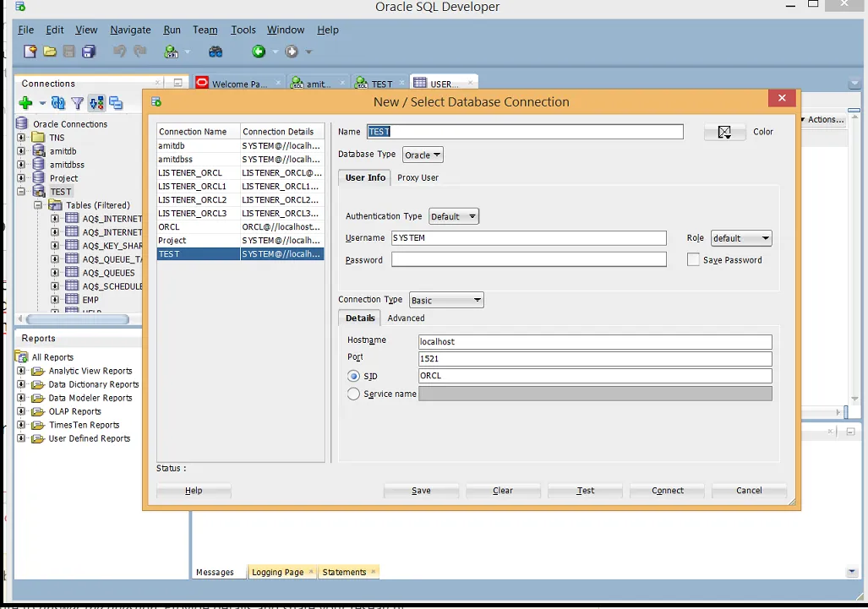
Task: Click the green Back navigation arrow
Action: click(x=259, y=52)
